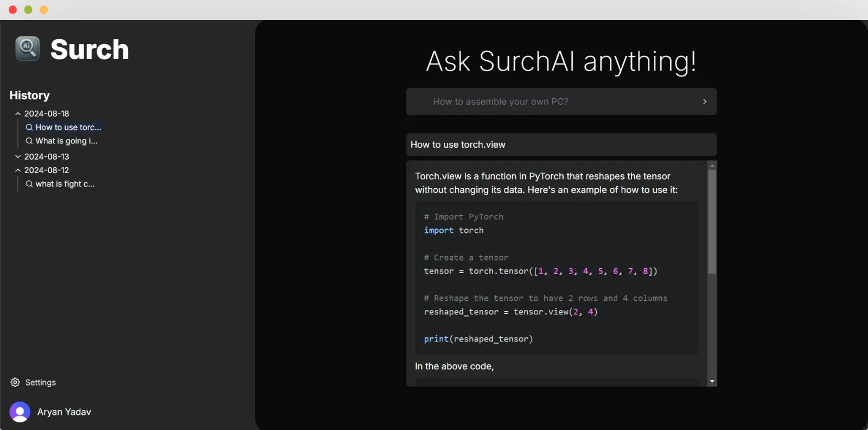Click the scrollbar up arrow
Viewport: 868px width, 430px height.
(712, 166)
